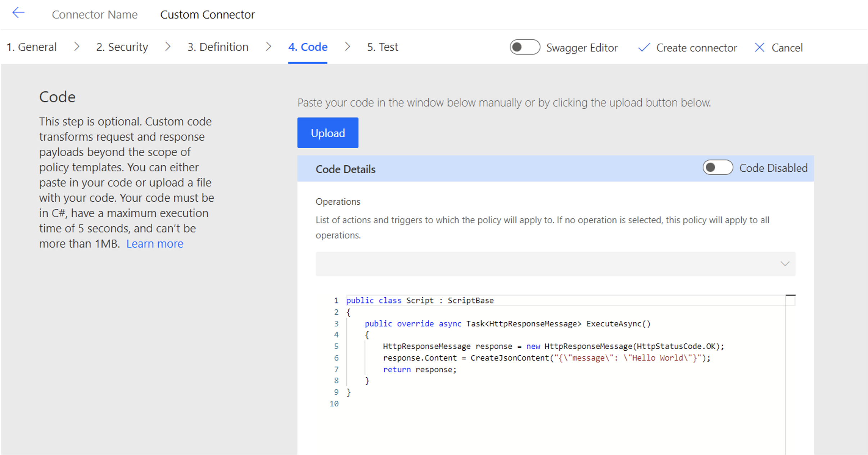The height and width of the screenshot is (455, 868).
Task: Click the Cancel label
Action: coord(787,48)
